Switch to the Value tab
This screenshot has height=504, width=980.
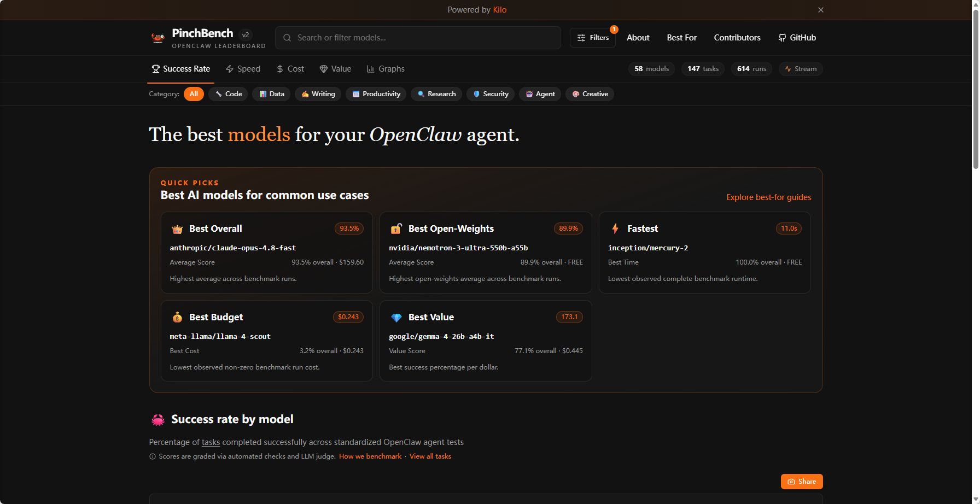click(335, 69)
